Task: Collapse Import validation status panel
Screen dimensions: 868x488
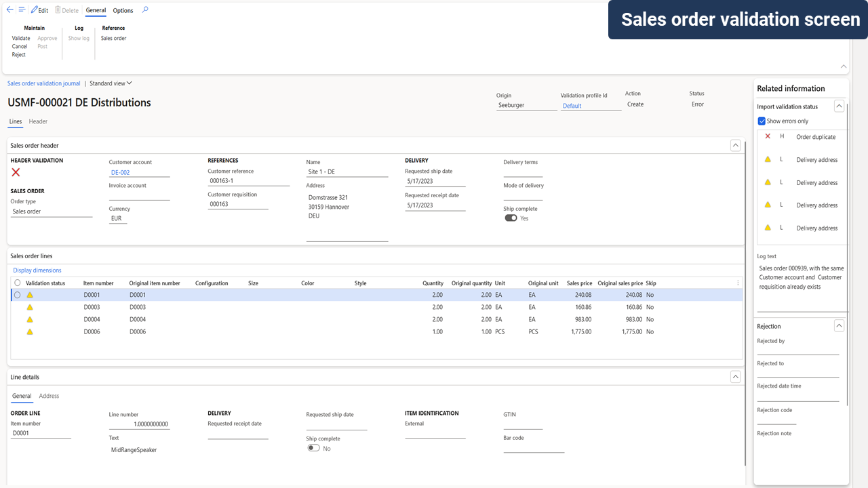Action: [839, 106]
